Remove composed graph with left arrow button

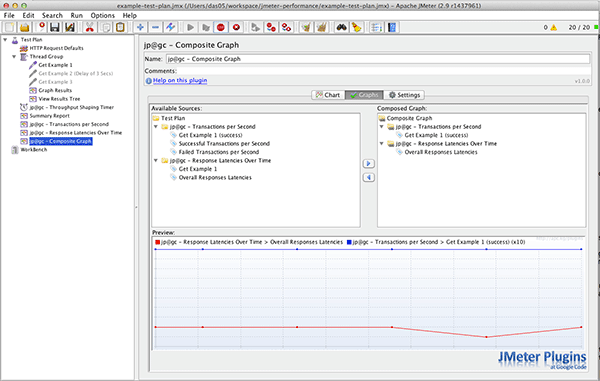368,177
